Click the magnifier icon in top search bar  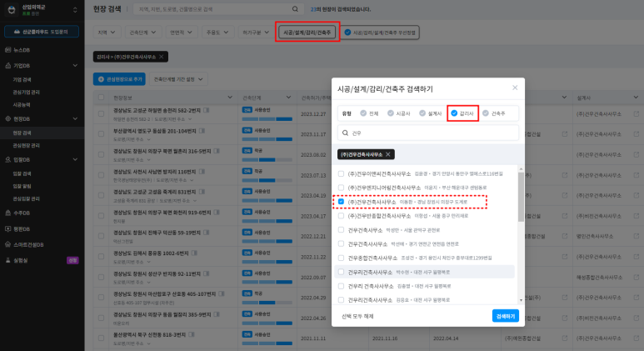click(x=295, y=9)
